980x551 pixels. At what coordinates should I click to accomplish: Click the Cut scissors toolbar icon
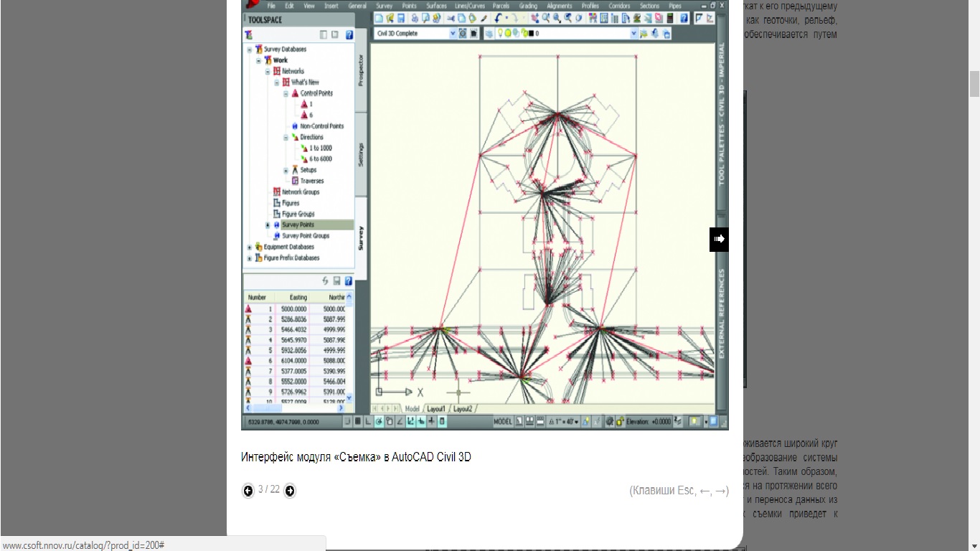pos(451,18)
